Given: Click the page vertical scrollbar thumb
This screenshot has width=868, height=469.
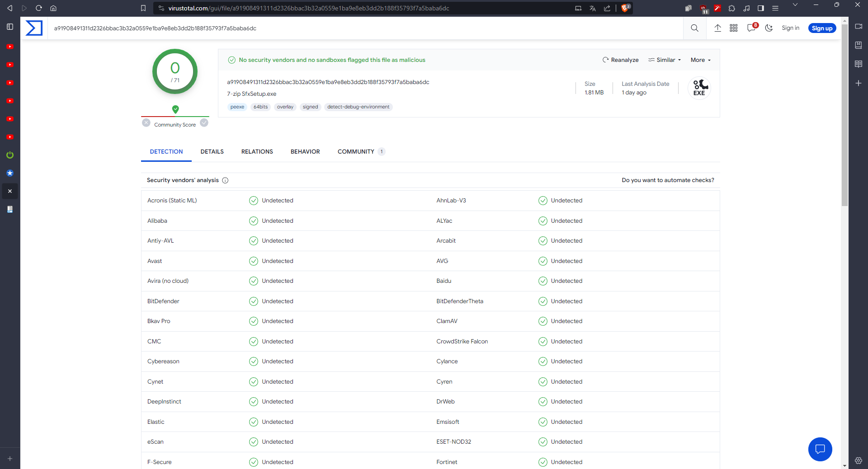Looking at the screenshot, I should (x=844, y=115).
